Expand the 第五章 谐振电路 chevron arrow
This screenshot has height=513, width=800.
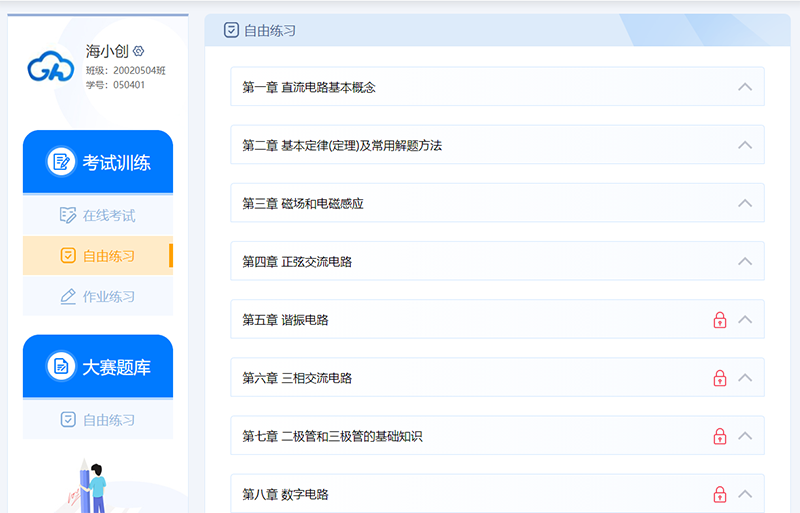pos(744,320)
